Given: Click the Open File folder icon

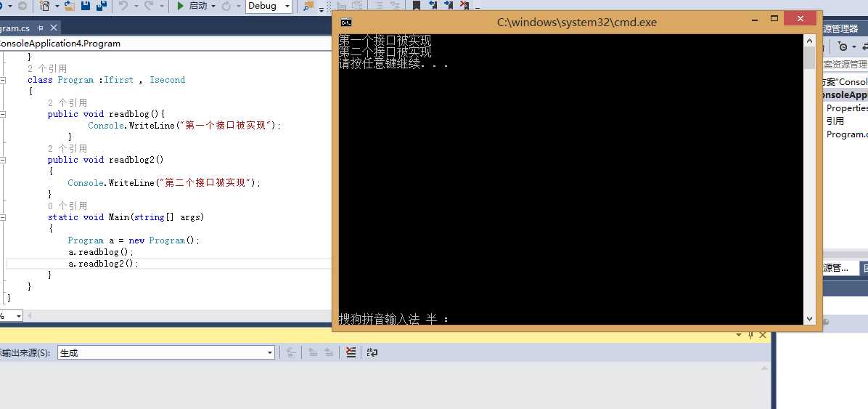Looking at the screenshot, I should tap(69, 6).
